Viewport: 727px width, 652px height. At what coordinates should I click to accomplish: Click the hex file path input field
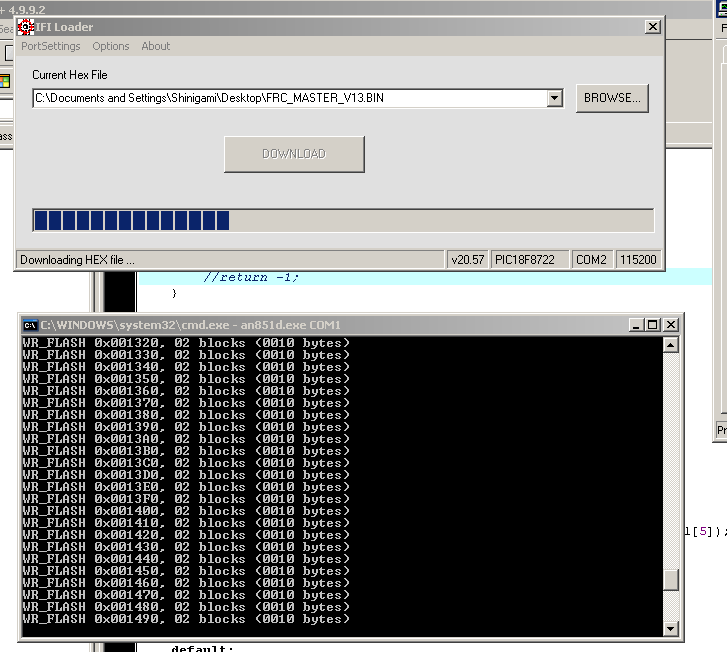click(x=290, y=98)
